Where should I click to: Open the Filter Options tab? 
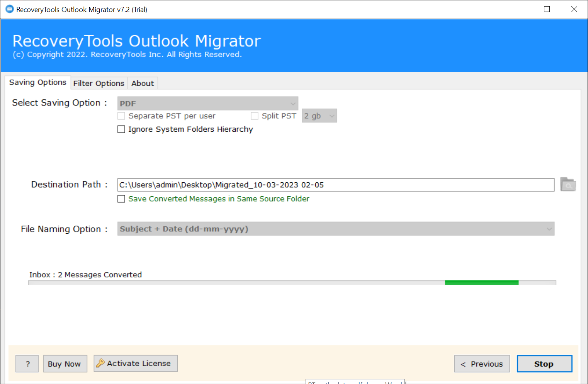(99, 83)
